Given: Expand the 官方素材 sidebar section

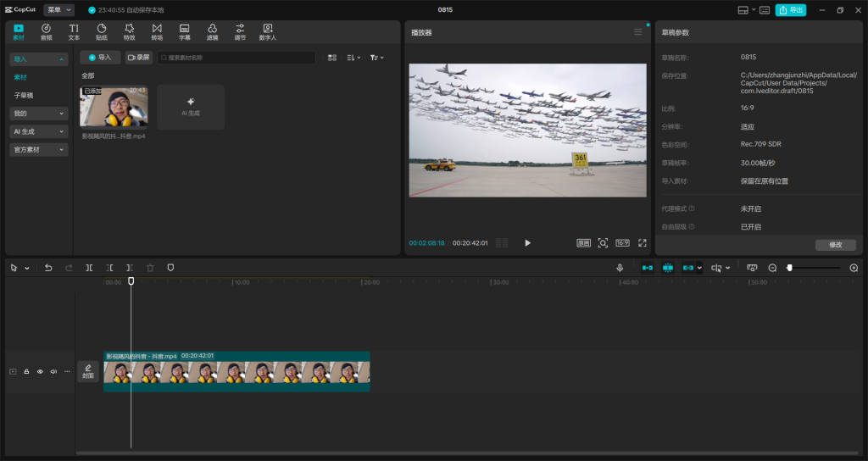Looking at the screenshot, I should [x=39, y=149].
